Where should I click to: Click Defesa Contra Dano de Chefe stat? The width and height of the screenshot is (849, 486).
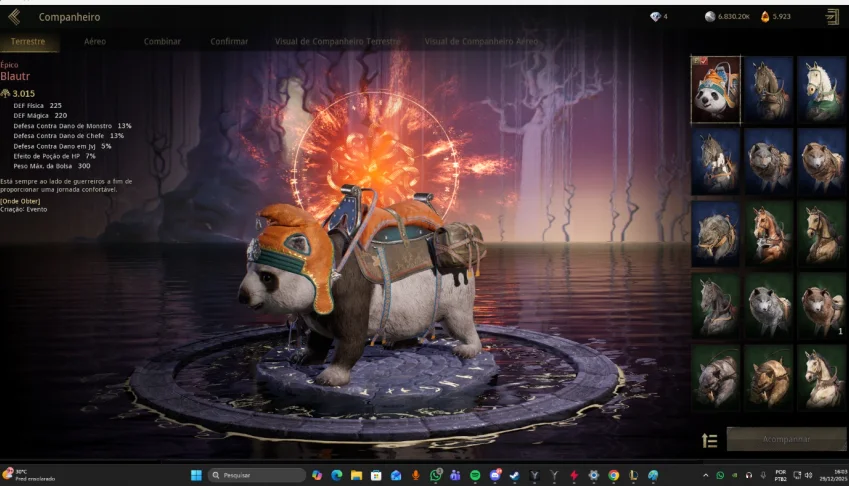tap(68, 136)
